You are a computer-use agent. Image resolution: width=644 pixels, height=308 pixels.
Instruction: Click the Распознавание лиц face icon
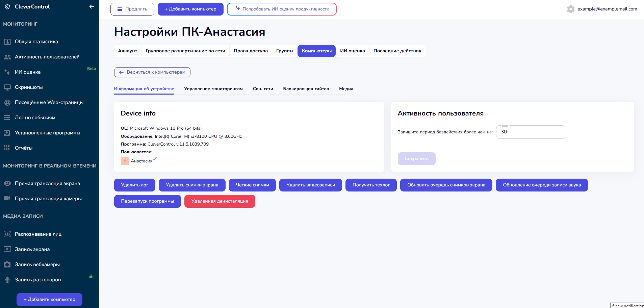[7, 234]
